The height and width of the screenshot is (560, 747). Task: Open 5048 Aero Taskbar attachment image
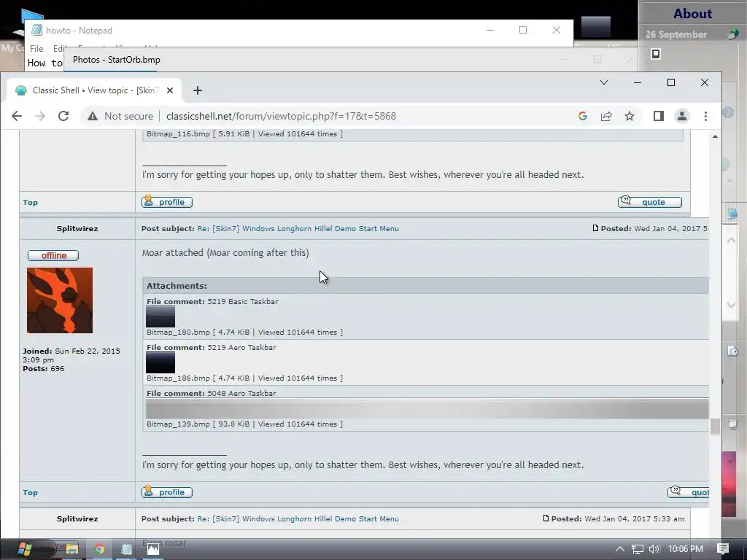pyautogui.click(x=427, y=409)
